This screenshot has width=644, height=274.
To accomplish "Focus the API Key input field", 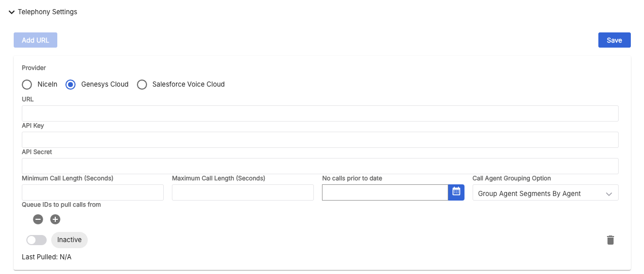I will 320,140.
